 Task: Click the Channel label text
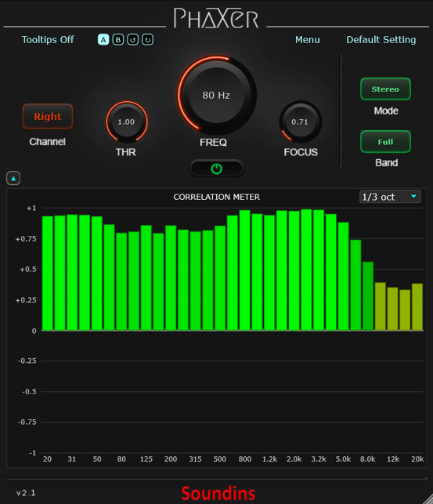pyautogui.click(x=48, y=142)
